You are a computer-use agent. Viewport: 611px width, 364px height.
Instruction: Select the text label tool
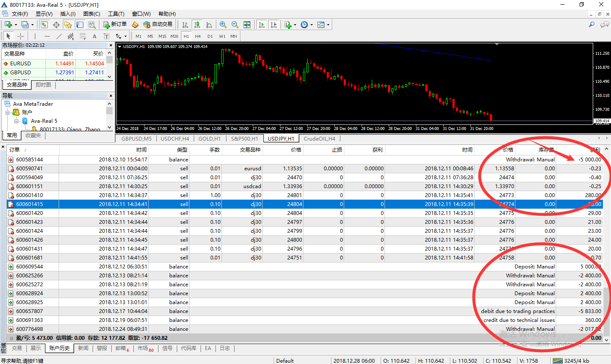point(106,36)
